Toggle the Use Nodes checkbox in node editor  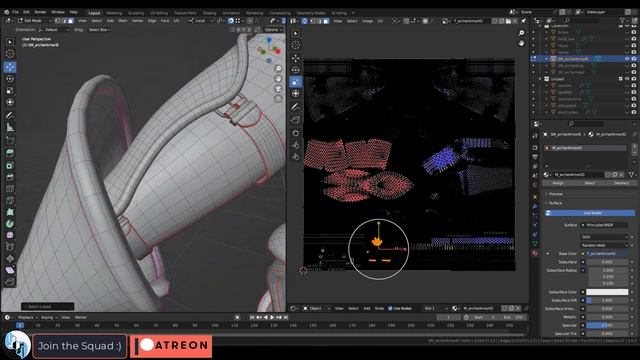tap(390, 309)
